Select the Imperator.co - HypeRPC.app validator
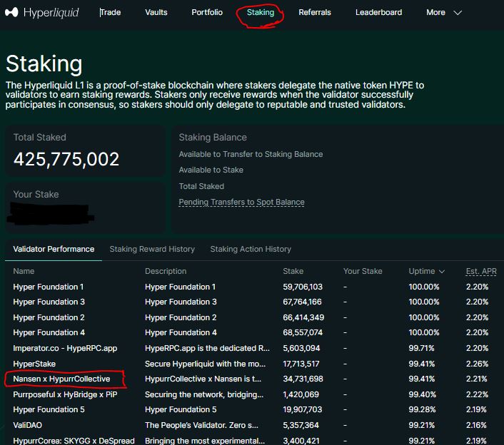 coord(65,348)
